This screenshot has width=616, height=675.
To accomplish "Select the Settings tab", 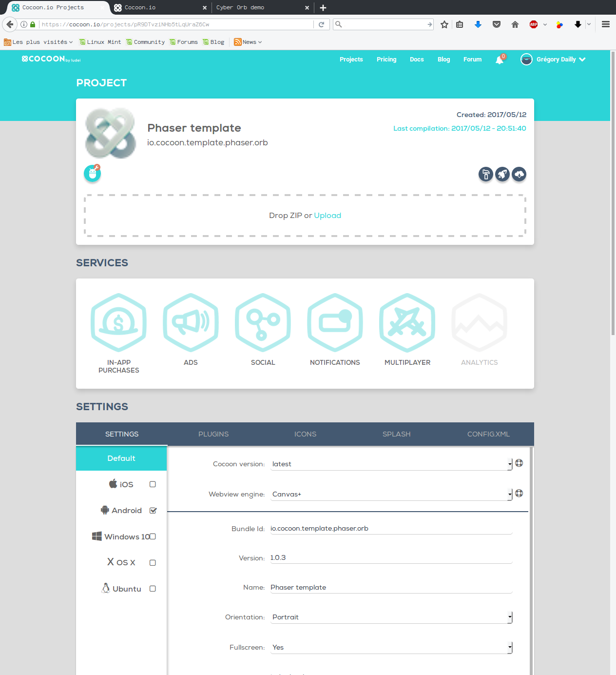I will pos(122,434).
